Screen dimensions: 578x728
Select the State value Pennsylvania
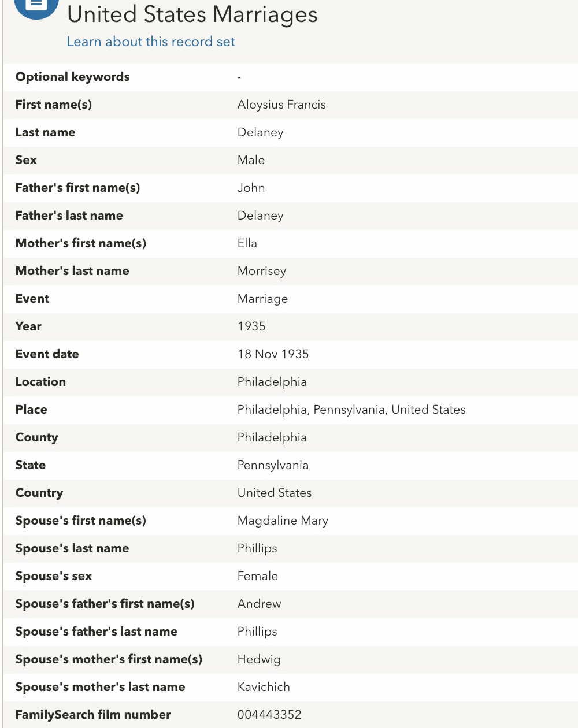click(x=273, y=465)
